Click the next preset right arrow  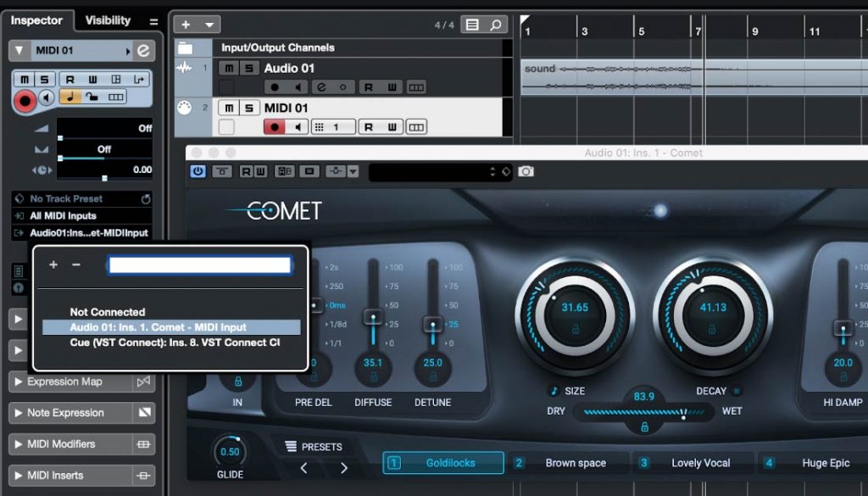344,468
